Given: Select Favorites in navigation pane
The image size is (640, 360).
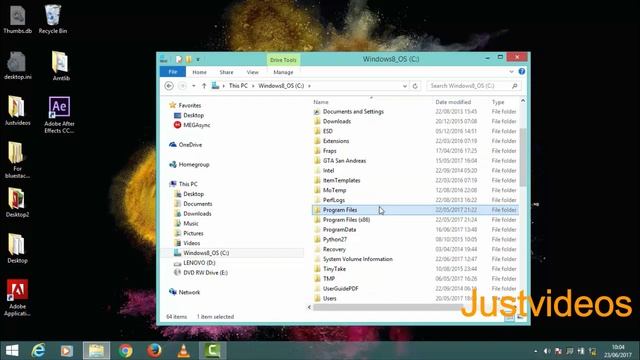Looking at the screenshot, I should (x=190, y=105).
